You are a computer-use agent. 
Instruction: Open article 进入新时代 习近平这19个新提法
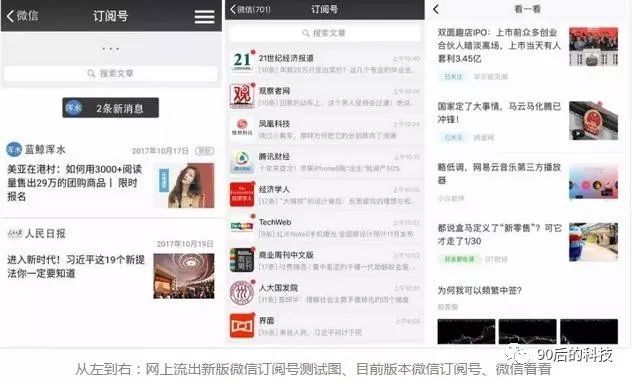coord(76,266)
